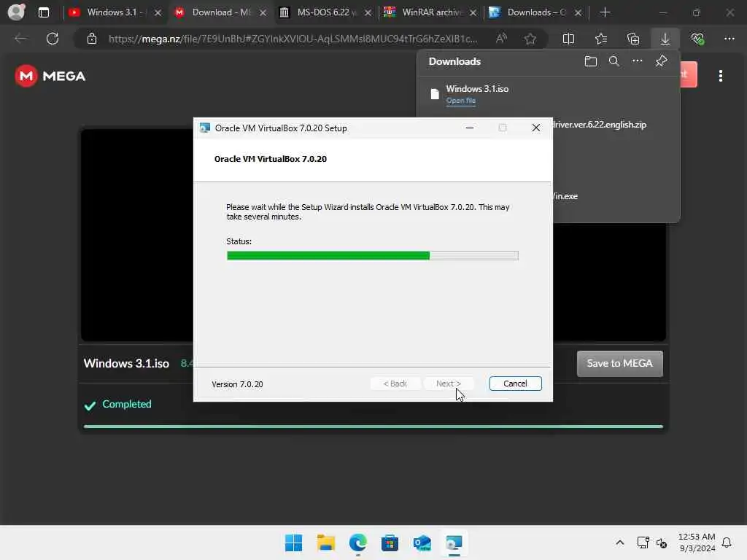Click the MEGA download progress bar
The width and height of the screenshot is (747, 560).
tap(373, 427)
